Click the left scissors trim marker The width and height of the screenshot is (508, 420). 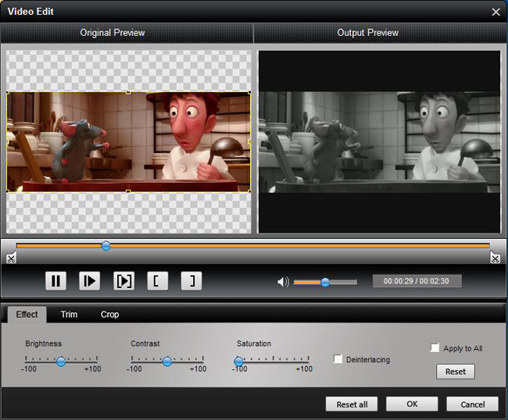(x=11, y=258)
